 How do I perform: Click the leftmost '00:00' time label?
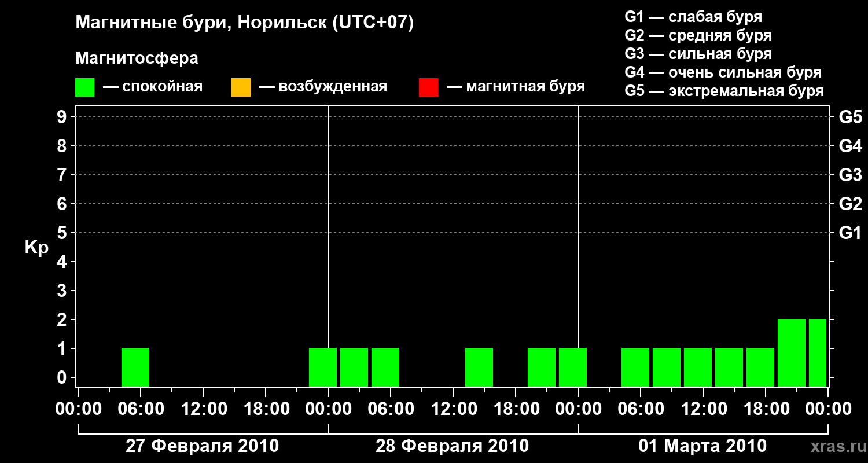(x=78, y=409)
